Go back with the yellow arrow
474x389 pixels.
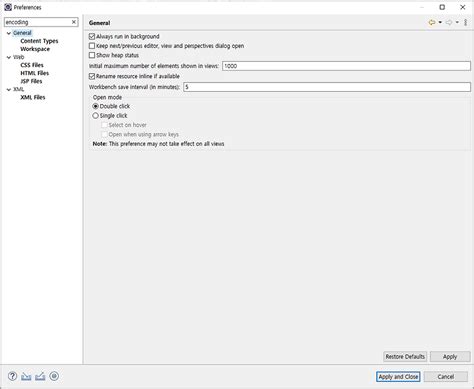click(x=432, y=22)
